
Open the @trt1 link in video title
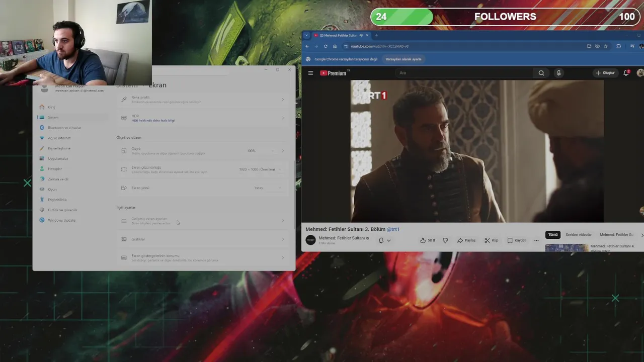tap(393, 229)
